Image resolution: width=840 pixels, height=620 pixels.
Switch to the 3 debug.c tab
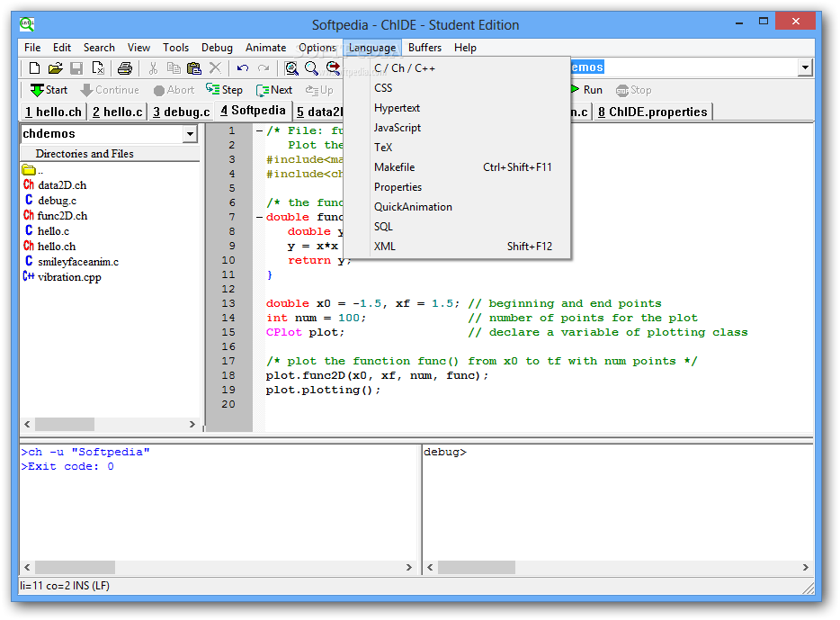[x=181, y=112]
